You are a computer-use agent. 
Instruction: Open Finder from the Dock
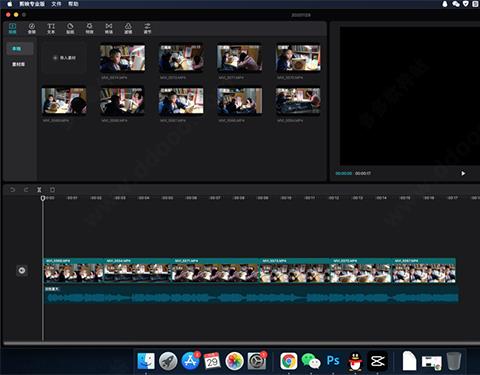(146, 361)
